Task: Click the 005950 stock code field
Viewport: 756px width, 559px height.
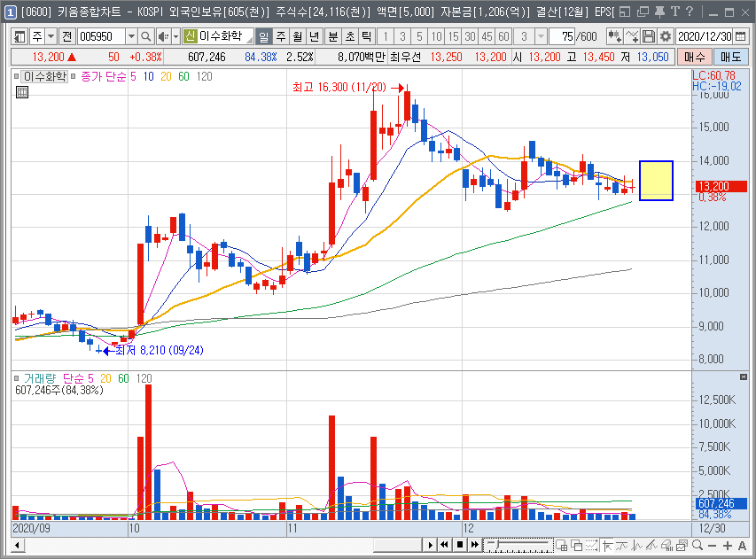Action: click(x=102, y=36)
